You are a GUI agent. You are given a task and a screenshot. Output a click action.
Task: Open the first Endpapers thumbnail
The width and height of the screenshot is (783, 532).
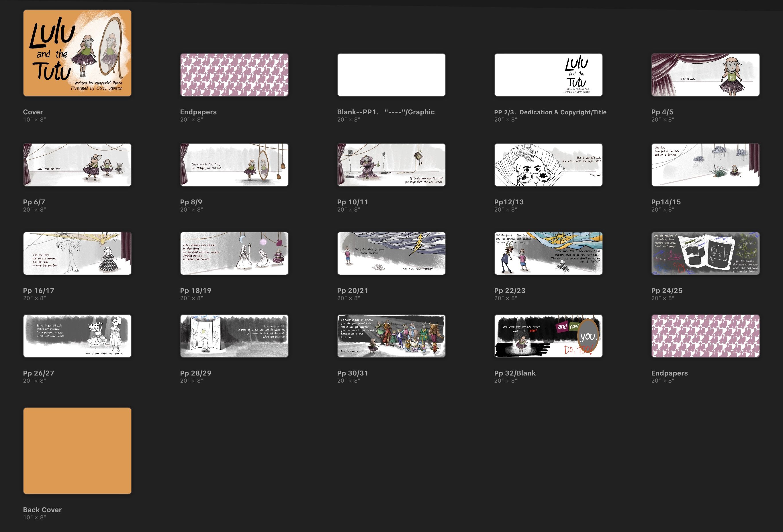(x=234, y=75)
